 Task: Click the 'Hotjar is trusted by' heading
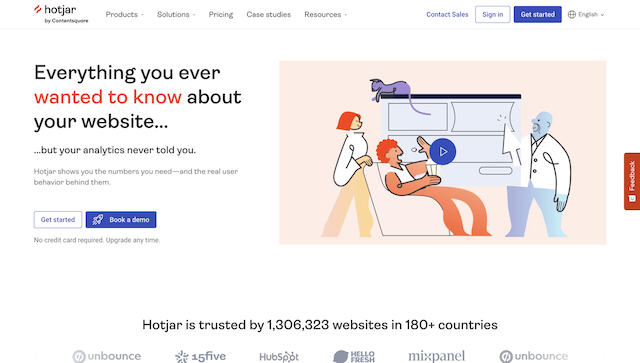coord(320,325)
